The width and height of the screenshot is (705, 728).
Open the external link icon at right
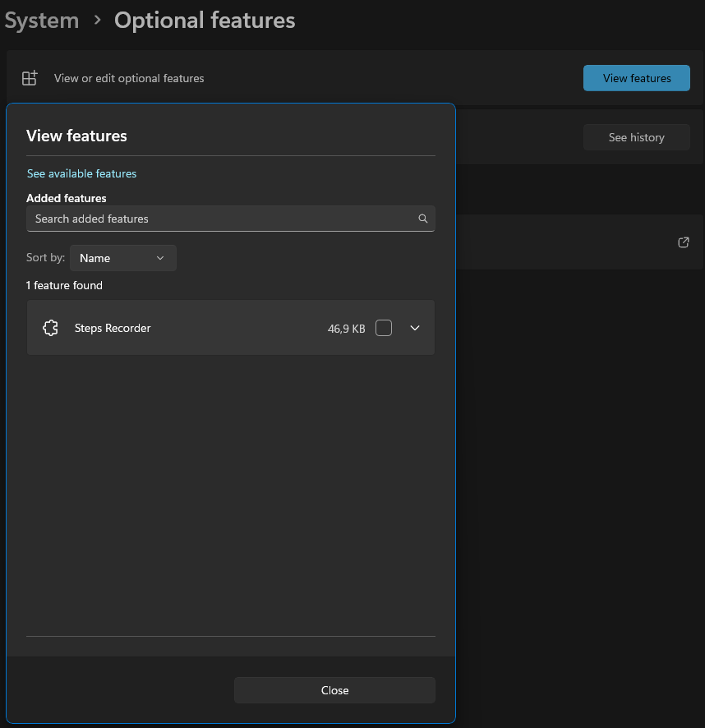(683, 242)
